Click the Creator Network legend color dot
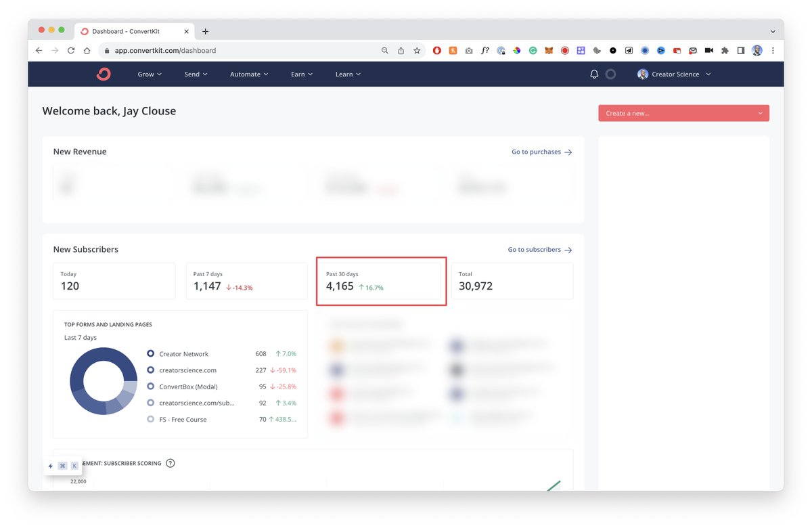The width and height of the screenshot is (812, 528). click(x=151, y=354)
